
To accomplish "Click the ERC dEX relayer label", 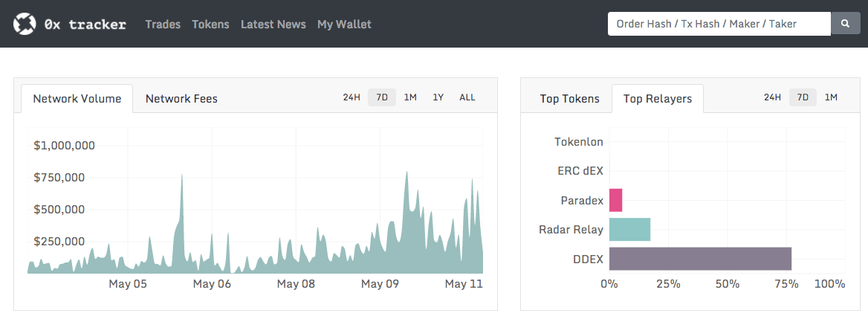I will tap(580, 171).
